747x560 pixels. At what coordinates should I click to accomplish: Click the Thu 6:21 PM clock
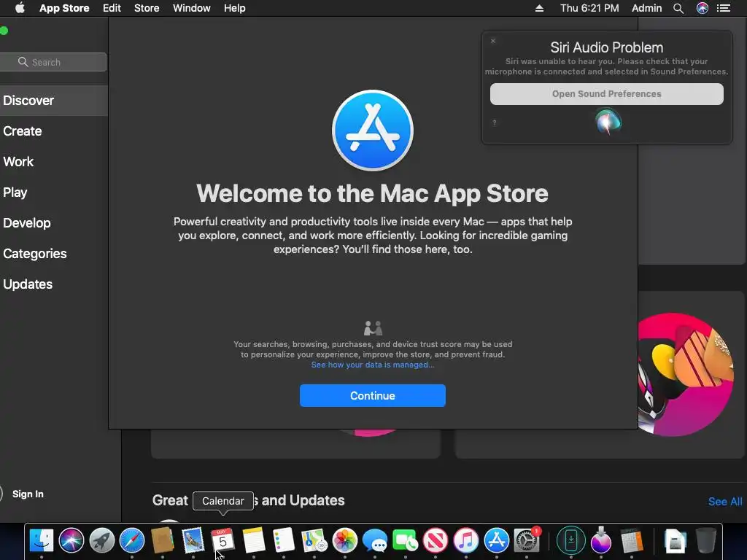[x=589, y=8]
